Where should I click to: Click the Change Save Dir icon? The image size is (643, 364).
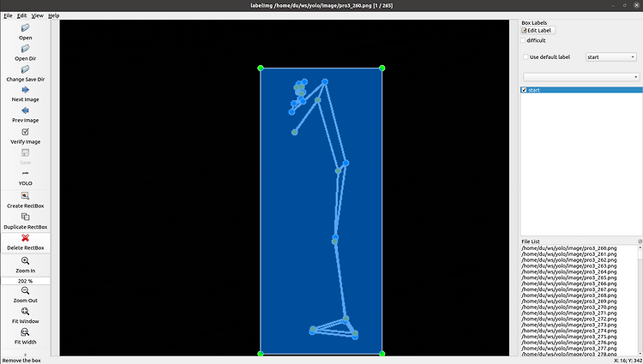click(25, 69)
